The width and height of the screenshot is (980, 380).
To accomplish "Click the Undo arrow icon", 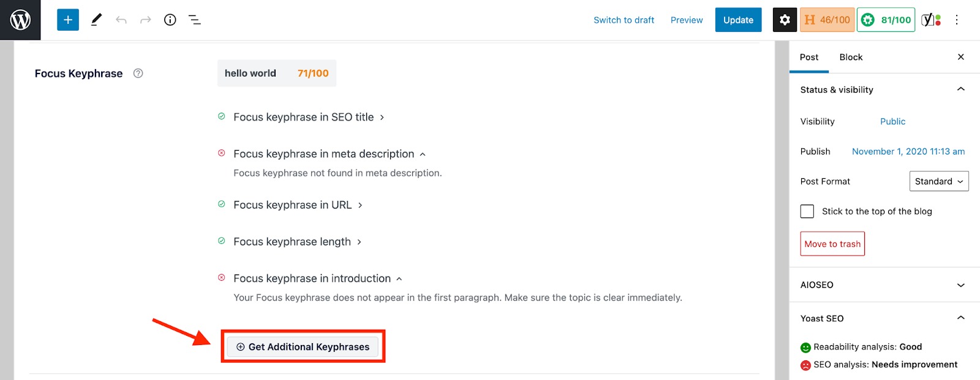I will coord(121,19).
